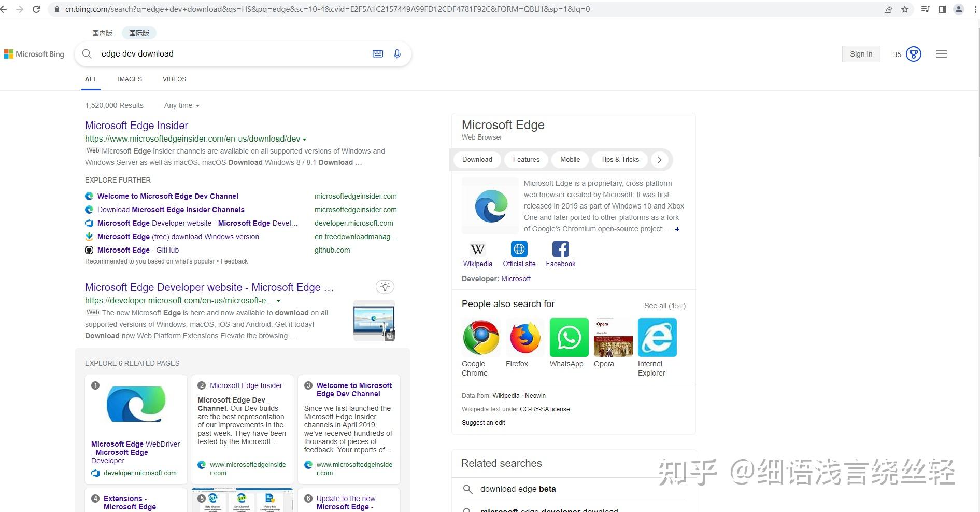This screenshot has width=980, height=512.
Task: Expand the arrow next to developer.microsoft.com URL
Action: (x=278, y=301)
